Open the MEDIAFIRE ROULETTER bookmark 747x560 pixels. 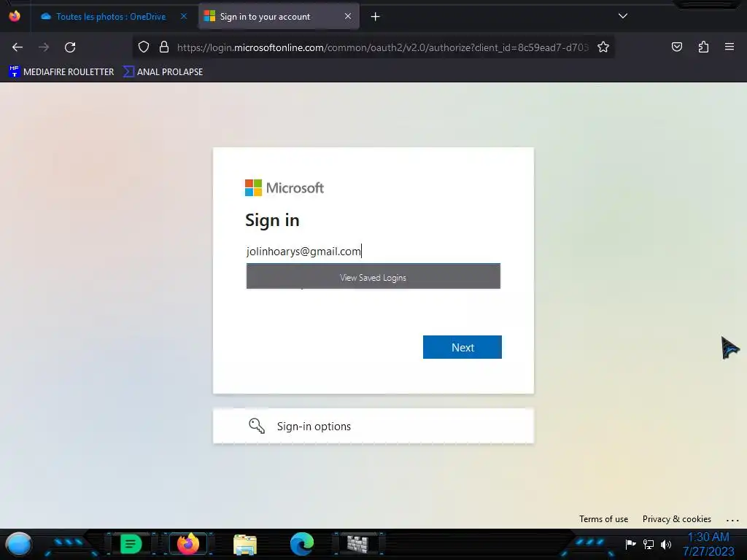pyautogui.click(x=61, y=72)
